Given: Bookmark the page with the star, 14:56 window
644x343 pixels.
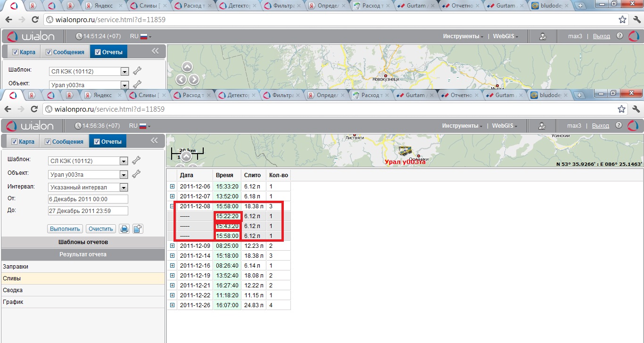Looking at the screenshot, I should [622, 109].
